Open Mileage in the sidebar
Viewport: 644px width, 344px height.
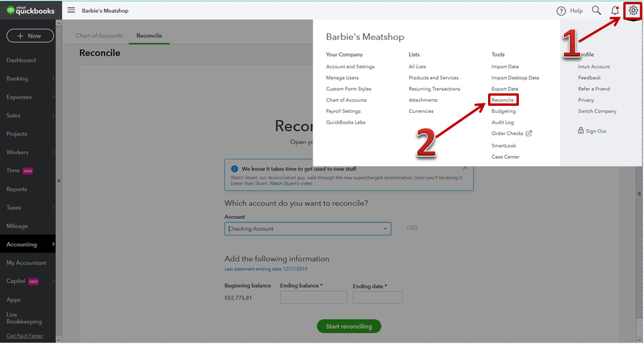click(17, 226)
